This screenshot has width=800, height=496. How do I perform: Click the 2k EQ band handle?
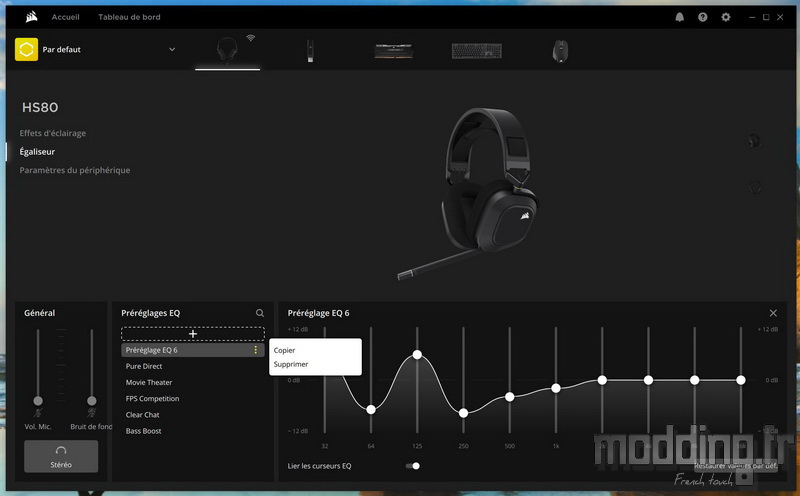click(602, 380)
